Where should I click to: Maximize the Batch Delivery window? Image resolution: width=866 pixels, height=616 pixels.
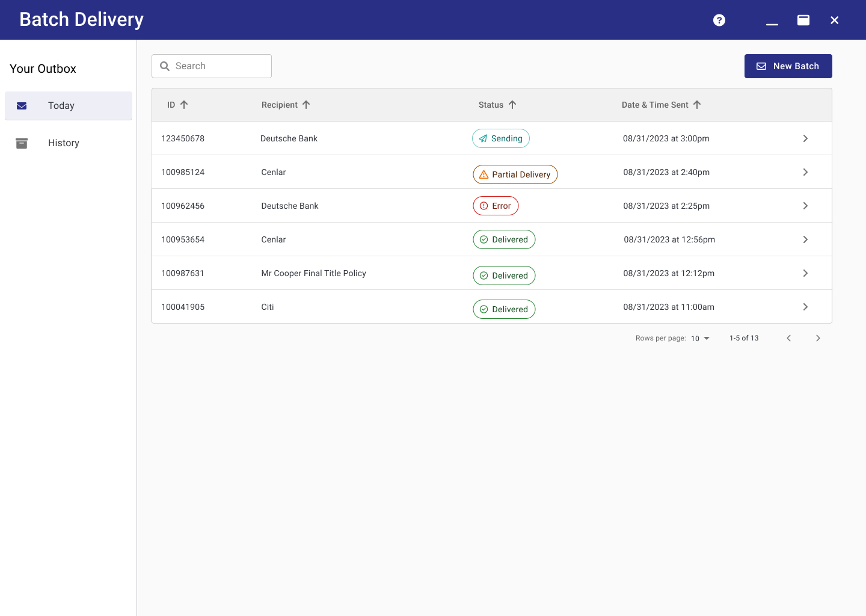(803, 20)
